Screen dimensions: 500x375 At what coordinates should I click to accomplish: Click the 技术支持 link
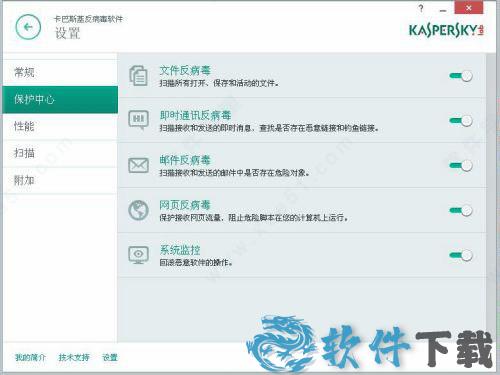tap(74, 358)
